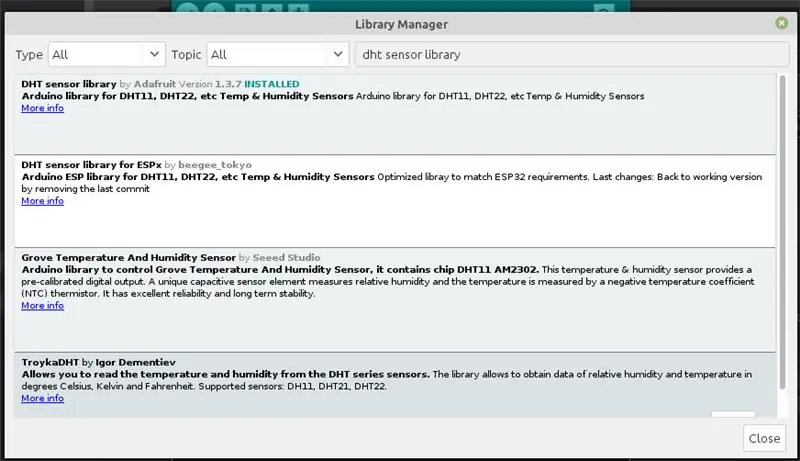
Task: Open More info for Grove Temperature And Humidity Sensor
Action: pos(42,305)
